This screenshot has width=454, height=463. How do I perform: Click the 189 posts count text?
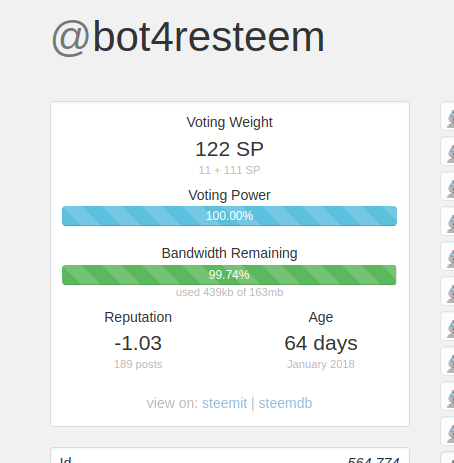pos(138,364)
